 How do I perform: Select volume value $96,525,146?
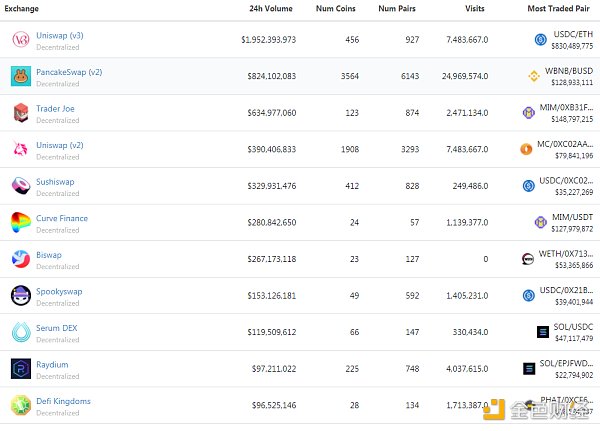coord(274,405)
